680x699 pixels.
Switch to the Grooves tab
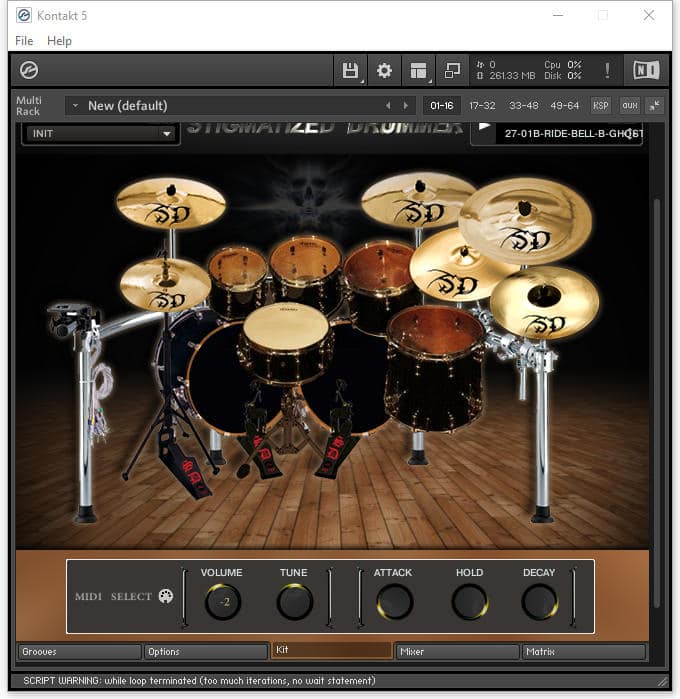point(79,652)
